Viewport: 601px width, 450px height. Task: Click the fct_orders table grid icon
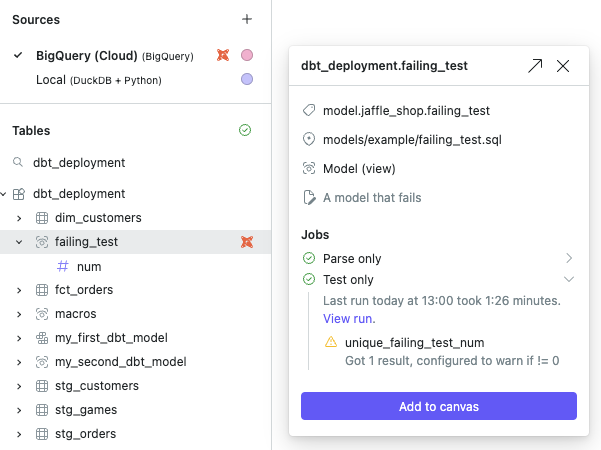(42, 290)
